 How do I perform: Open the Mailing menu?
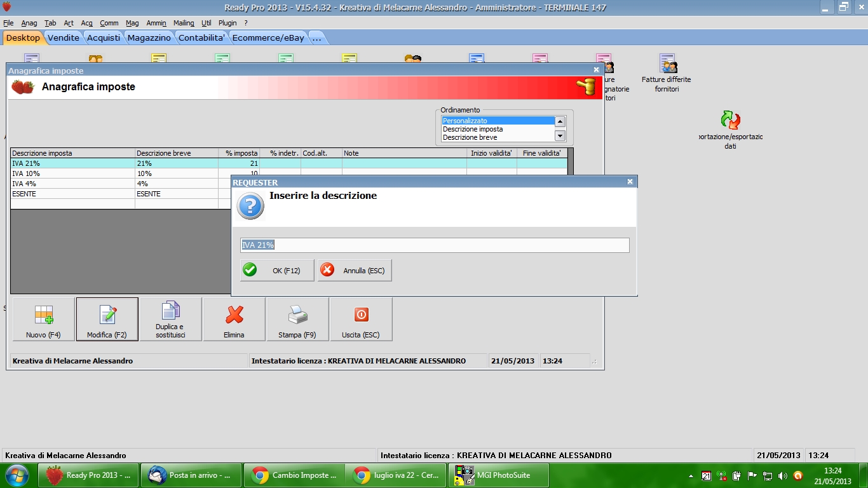(x=184, y=23)
